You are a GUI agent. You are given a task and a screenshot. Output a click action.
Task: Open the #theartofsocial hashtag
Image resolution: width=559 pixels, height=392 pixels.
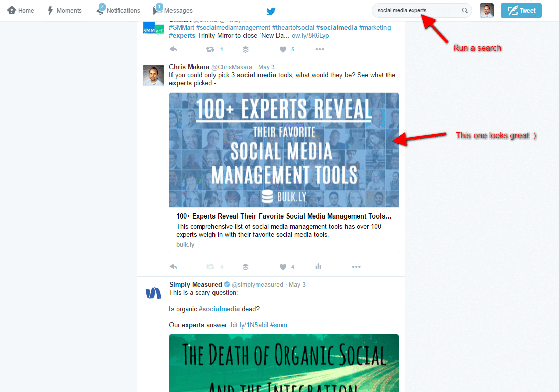click(293, 28)
